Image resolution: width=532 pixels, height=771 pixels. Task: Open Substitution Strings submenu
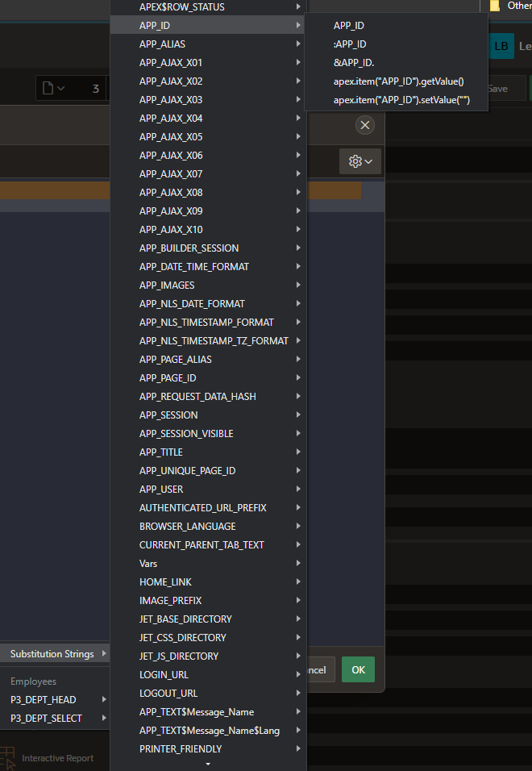[x=55, y=654]
